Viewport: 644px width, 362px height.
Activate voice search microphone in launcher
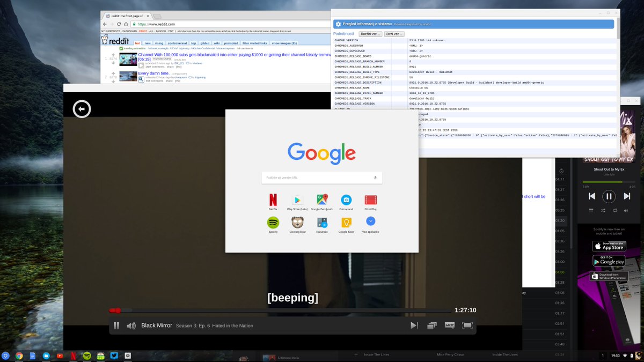[375, 178]
